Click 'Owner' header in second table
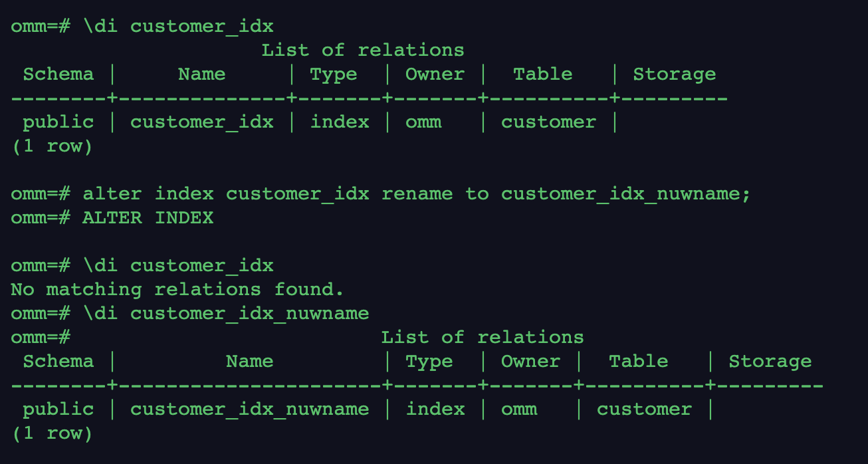This screenshot has width=868, height=464. [x=530, y=362]
